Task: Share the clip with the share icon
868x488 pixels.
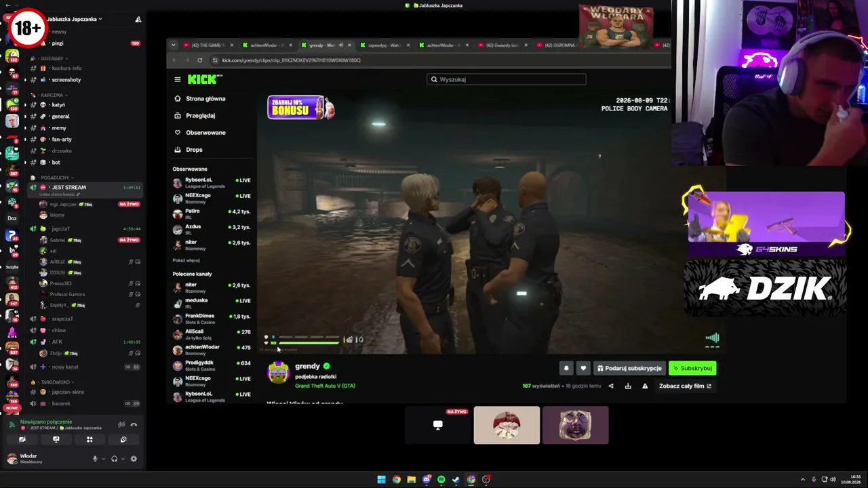Action: pos(611,386)
